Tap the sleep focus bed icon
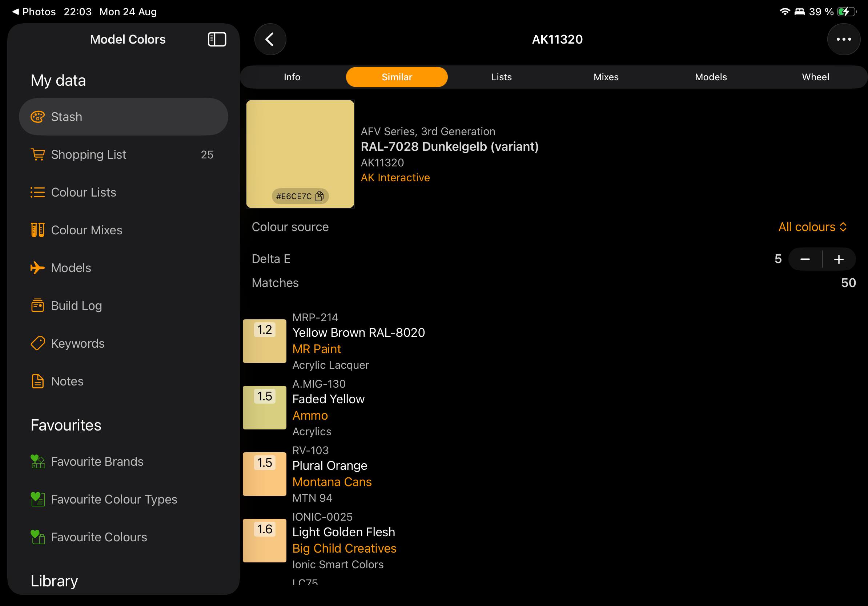 tap(800, 12)
